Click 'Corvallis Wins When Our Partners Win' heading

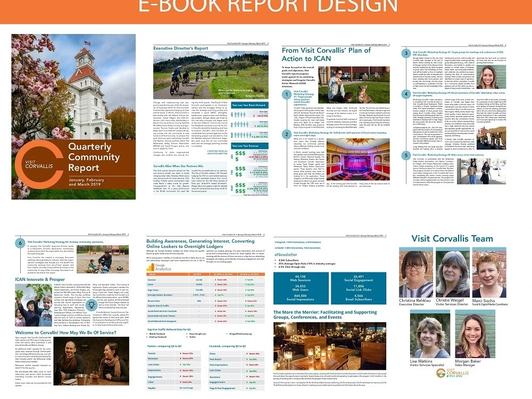(x=178, y=166)
